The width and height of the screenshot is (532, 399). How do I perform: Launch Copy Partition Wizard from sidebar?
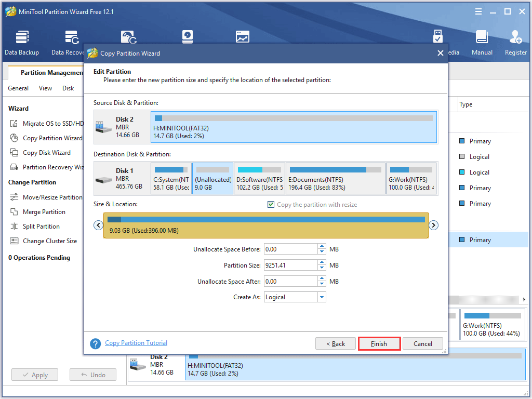click(46, 138)
